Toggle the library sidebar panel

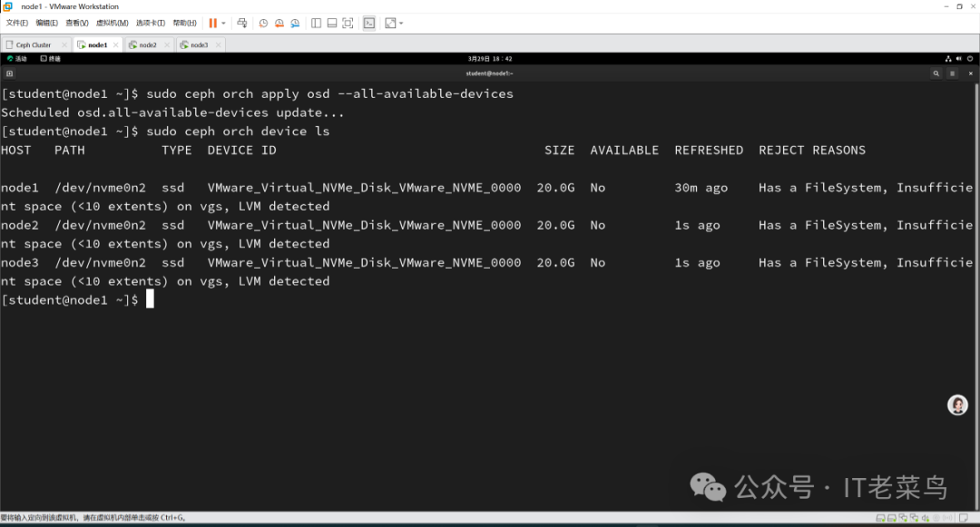(x=317, y=23)
